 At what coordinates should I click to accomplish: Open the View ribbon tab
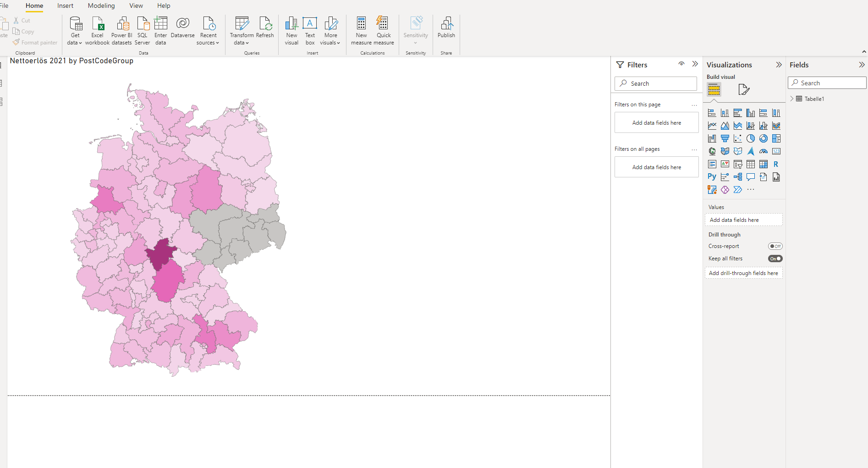coord(136,6)
